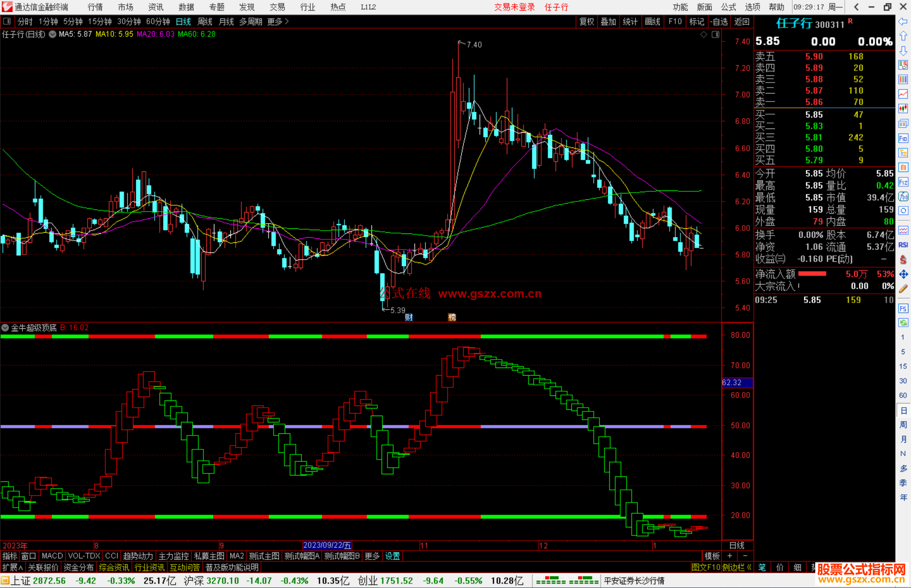This screenshot has width=911, height=588.
Task: Expand the 更多 periods dropdown
Action: [278, 21]
